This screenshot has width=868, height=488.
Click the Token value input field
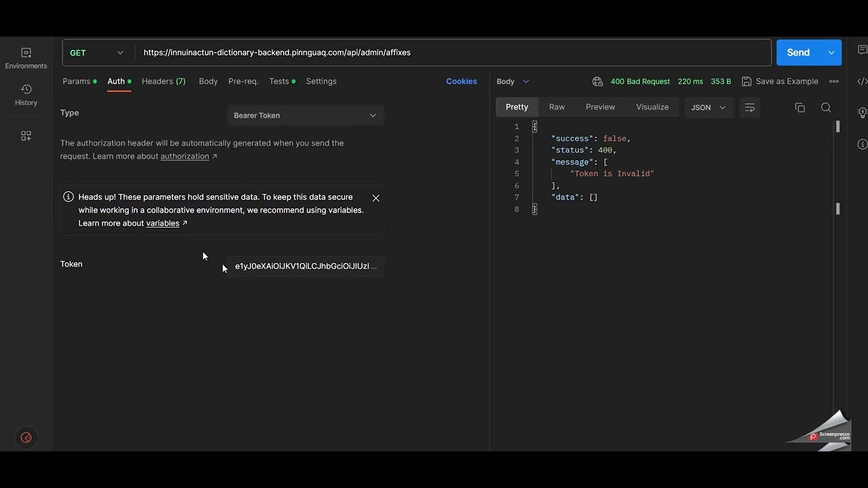point(306,266)
